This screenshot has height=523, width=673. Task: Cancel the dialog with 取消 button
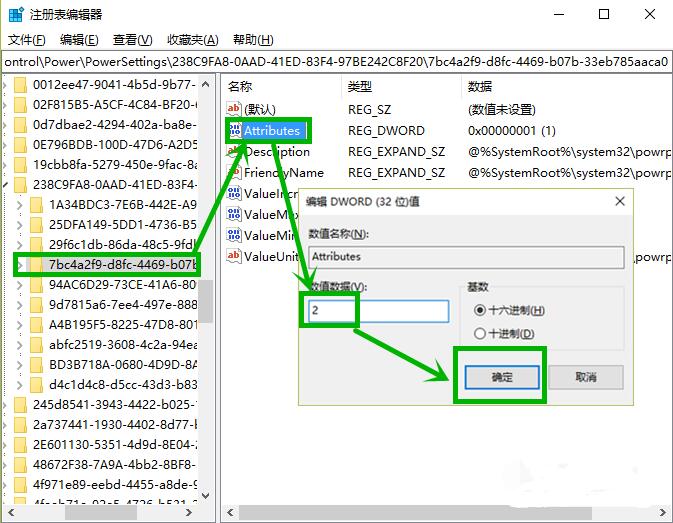click(586, 378)
